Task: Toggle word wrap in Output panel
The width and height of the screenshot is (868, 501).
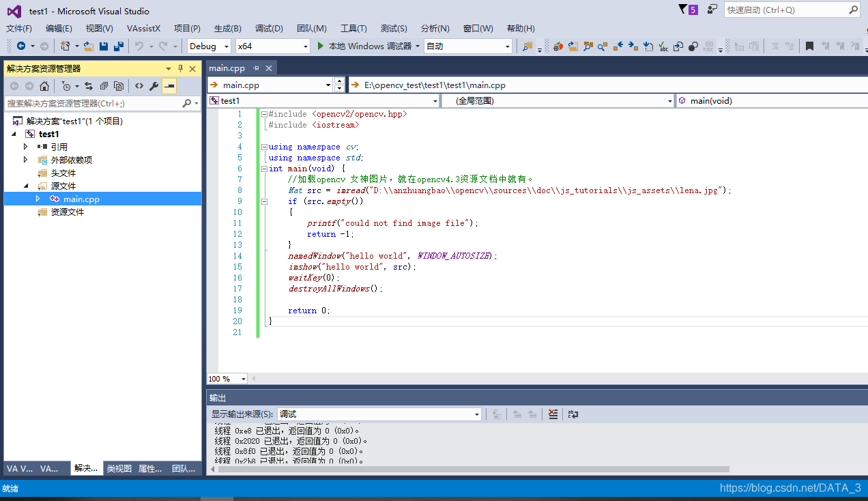Action: pos(573,414)
